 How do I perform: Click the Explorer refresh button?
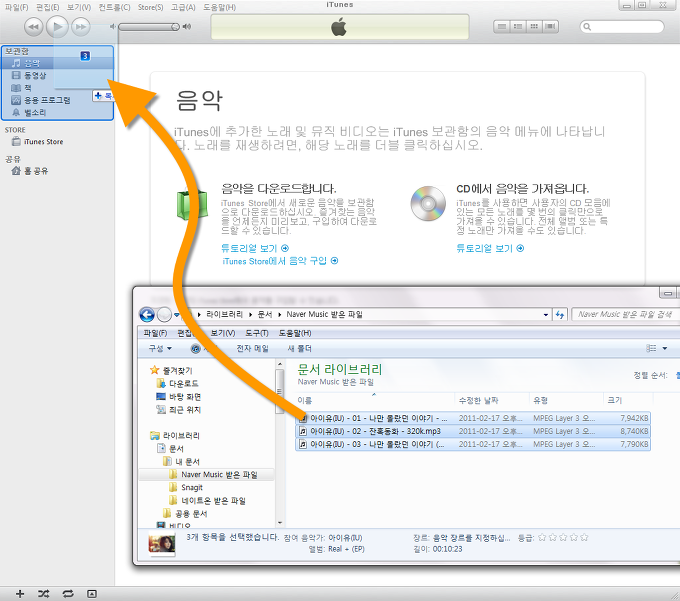point(560,315)
